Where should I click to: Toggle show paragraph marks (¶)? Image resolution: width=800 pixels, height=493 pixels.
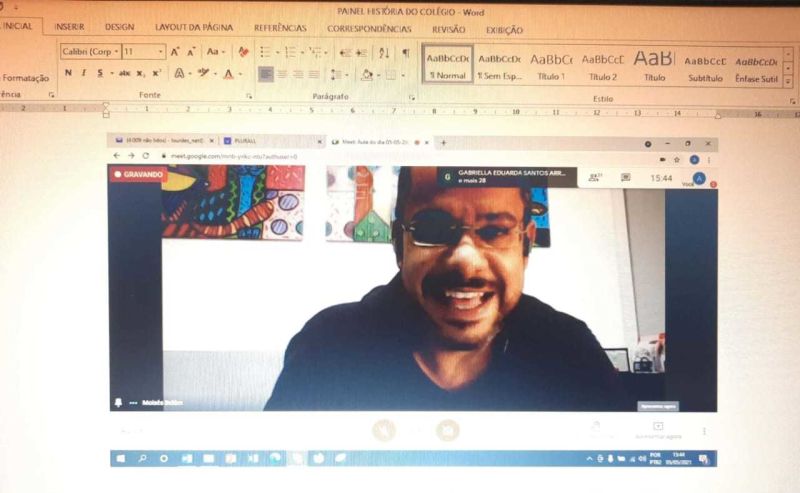pyautogui.click(x=406, y=52)
